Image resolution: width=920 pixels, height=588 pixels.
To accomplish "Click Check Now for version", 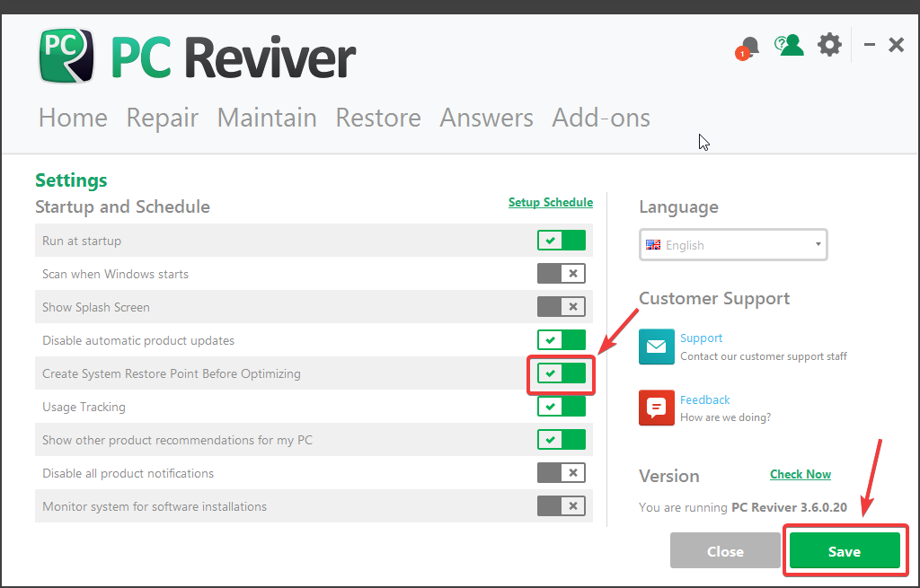I will [801, 474].
